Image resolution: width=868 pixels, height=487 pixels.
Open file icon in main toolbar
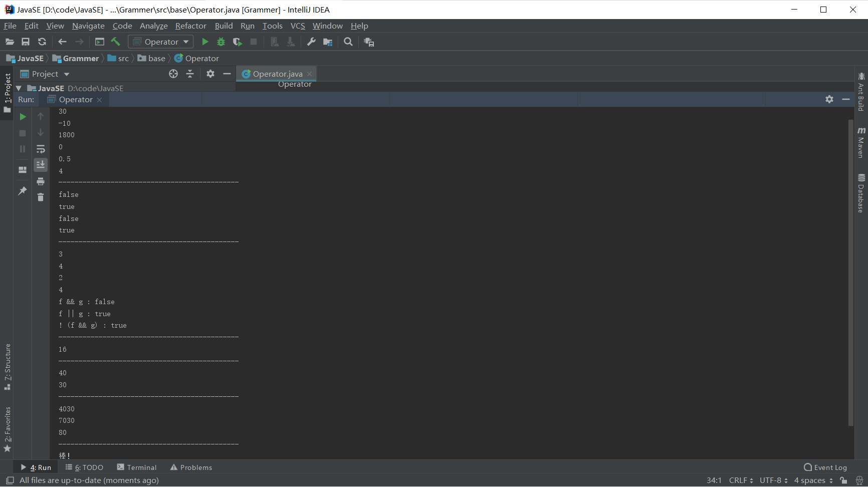pyautogui.click(x=10, y=42)
